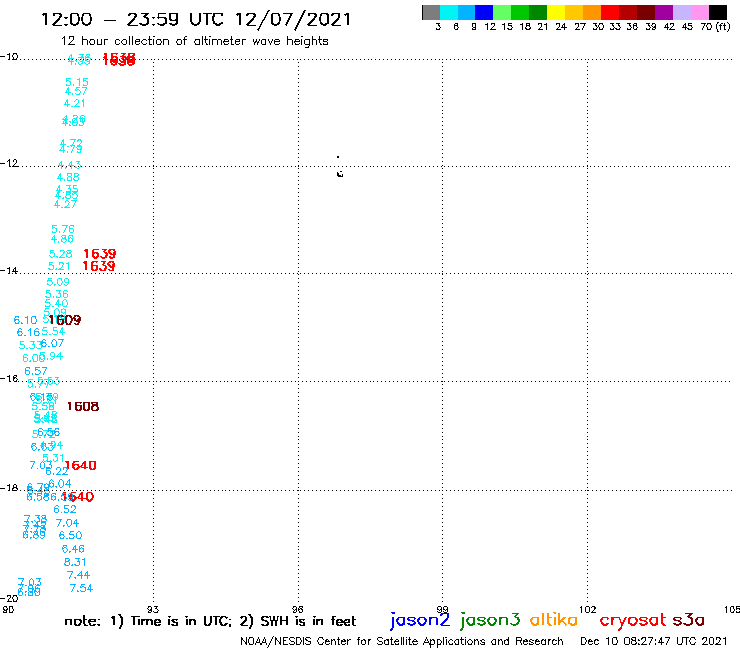The height and width of the screenshot is (650, 740).
Task: Click the bright red swatch in the color scale
Action: pos(610,12)
